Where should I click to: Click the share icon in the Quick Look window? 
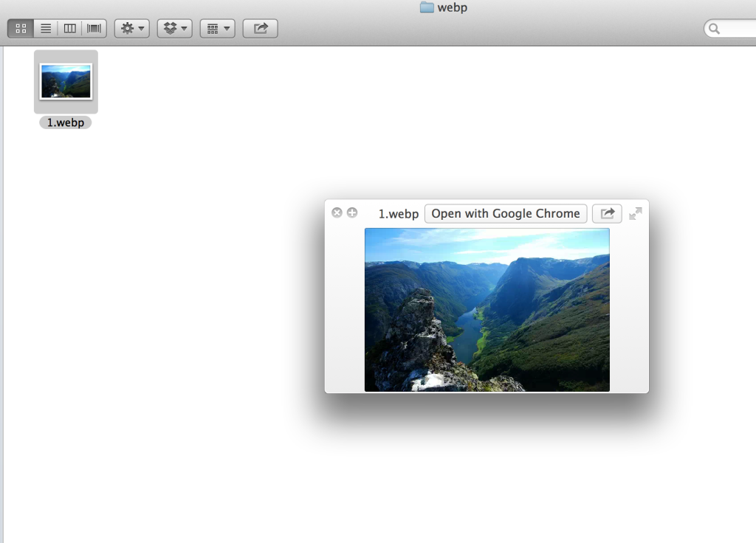point(607,213)
